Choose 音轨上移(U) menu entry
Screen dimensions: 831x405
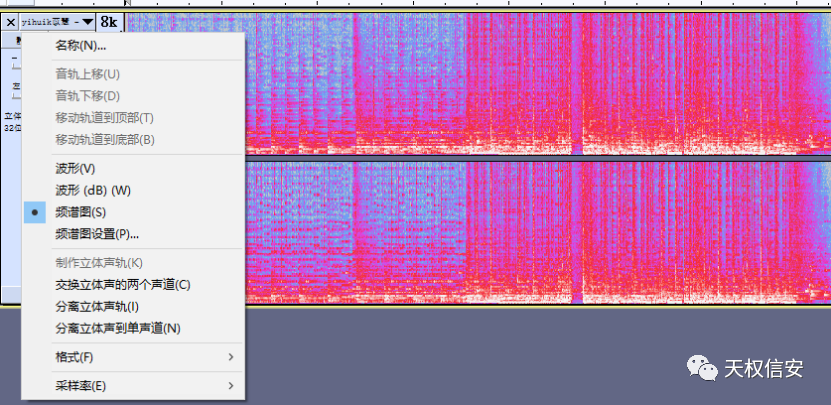point(87,74)
